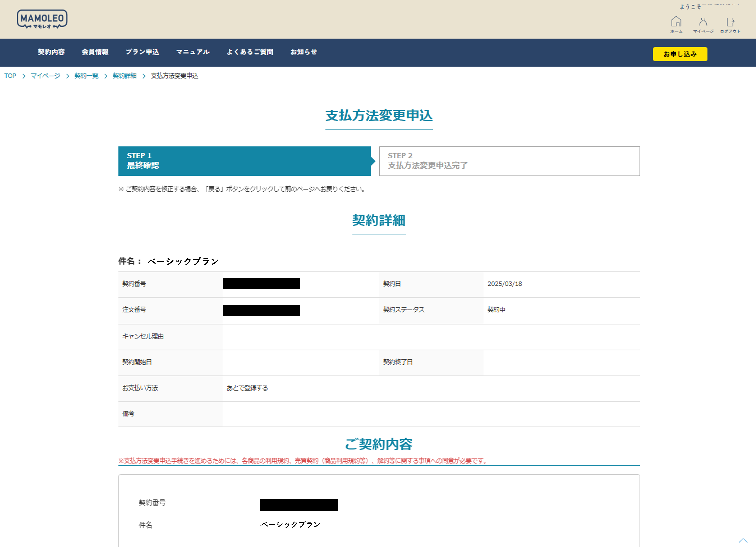
Task: Click STEP 1 最終確認 step box
Action: tap(244, 161)
